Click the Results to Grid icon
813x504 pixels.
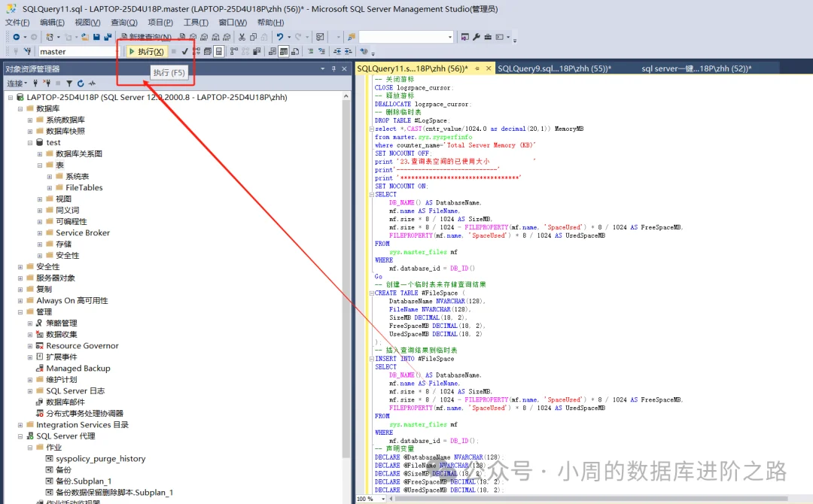(x=284, y=51)
